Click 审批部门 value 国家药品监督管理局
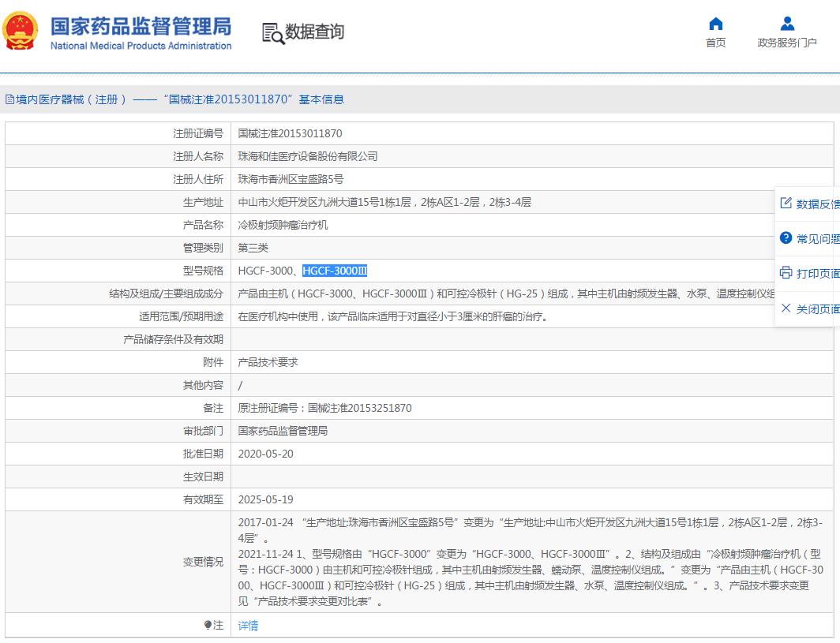The image size is (840, 643). tap(283, 431)
